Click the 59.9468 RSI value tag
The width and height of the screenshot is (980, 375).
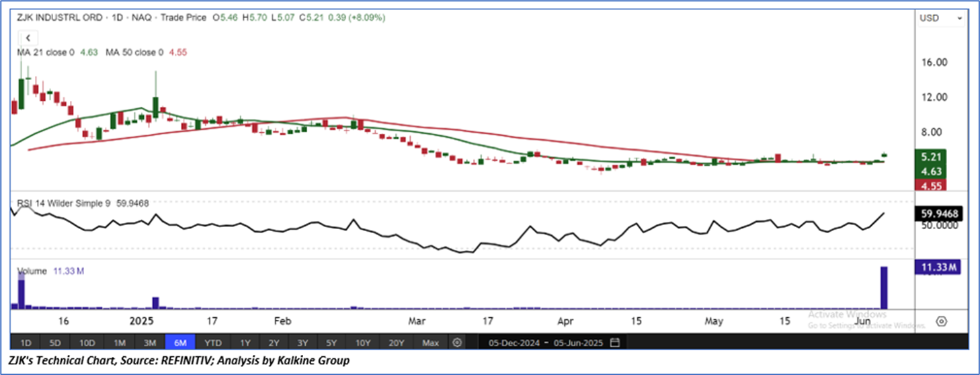939,214
